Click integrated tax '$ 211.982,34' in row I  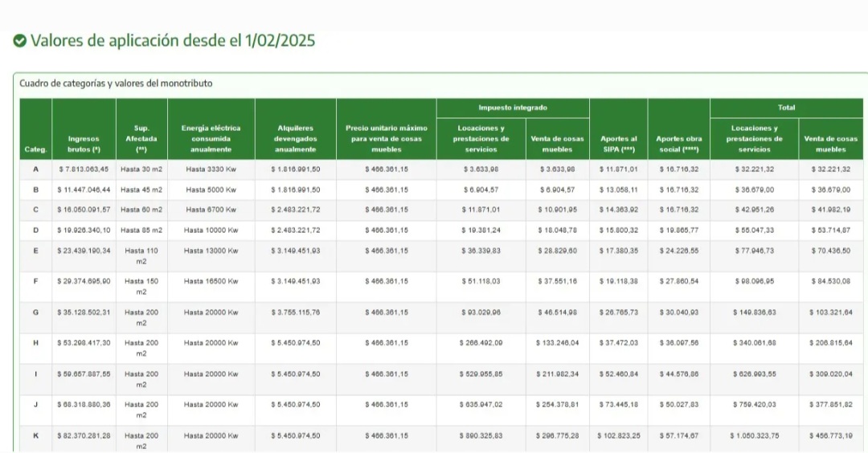558,374
